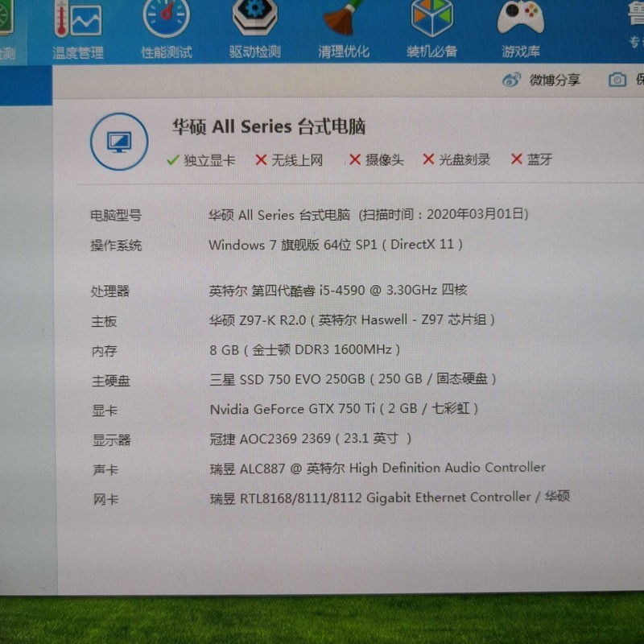Click the 华硕 Z97-K R2.0 motherboard value
This screenshot has height=644, width=644.
tap(352, 320)
